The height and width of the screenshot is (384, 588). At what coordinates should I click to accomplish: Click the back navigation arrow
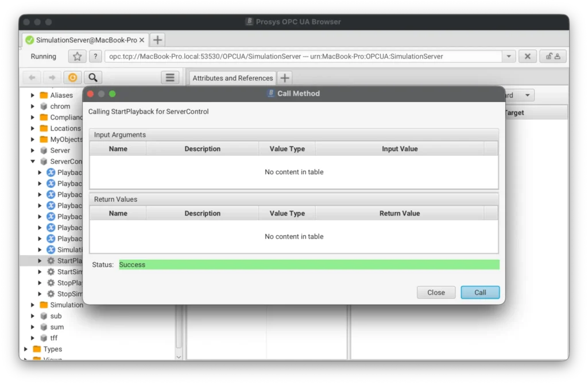click(x=32, y=78)
